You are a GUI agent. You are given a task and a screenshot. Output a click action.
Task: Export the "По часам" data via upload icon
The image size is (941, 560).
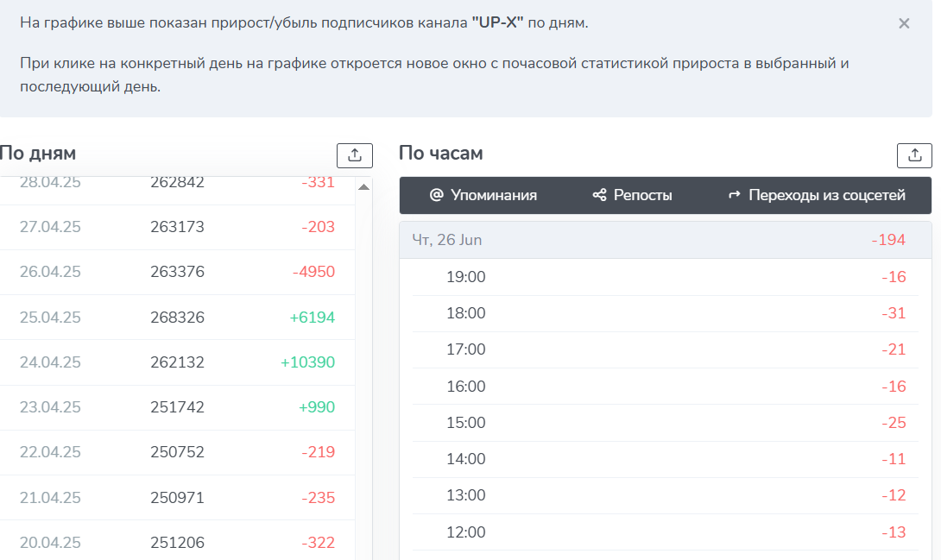pos(916,155)
